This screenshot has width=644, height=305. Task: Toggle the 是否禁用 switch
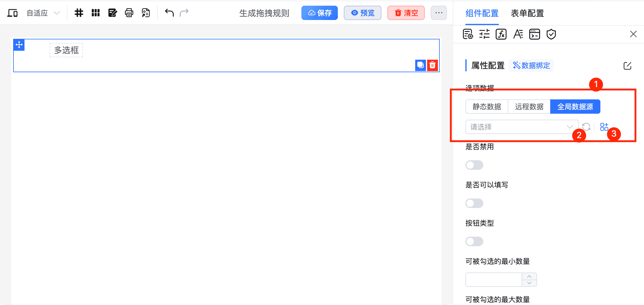click(x=474, y=165)
